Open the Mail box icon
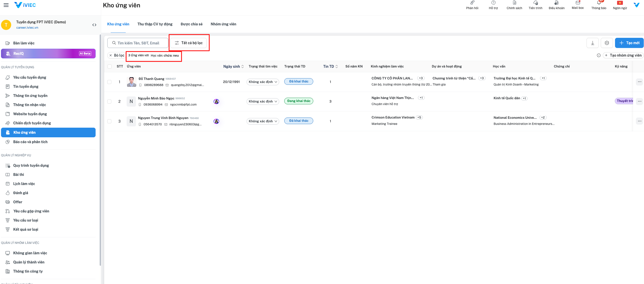 [x=578, y=3]
